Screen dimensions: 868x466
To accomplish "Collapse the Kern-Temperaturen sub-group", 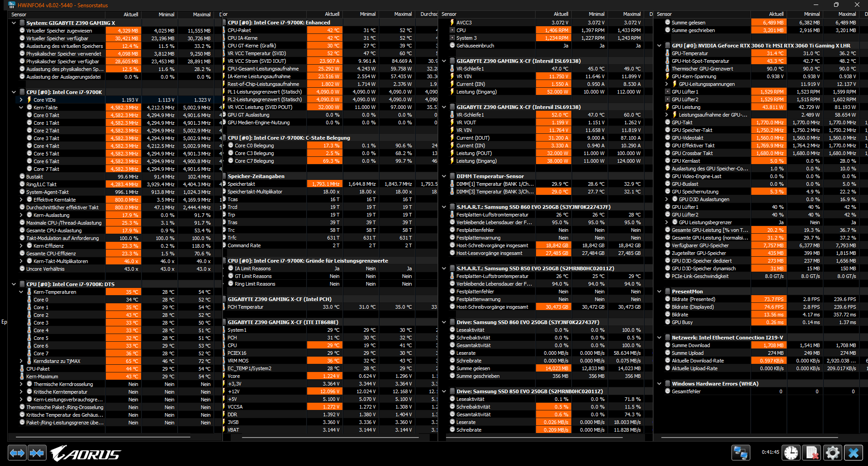I will coord(21,292).
